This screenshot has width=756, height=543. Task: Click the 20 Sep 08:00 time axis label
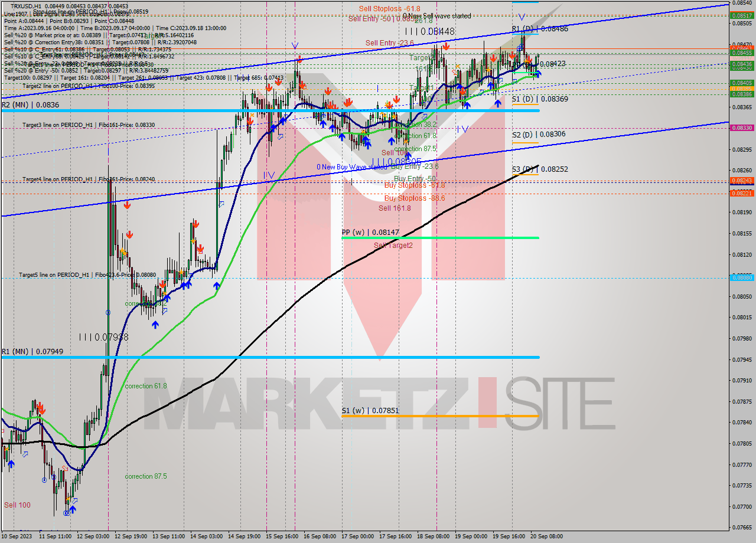547,537
